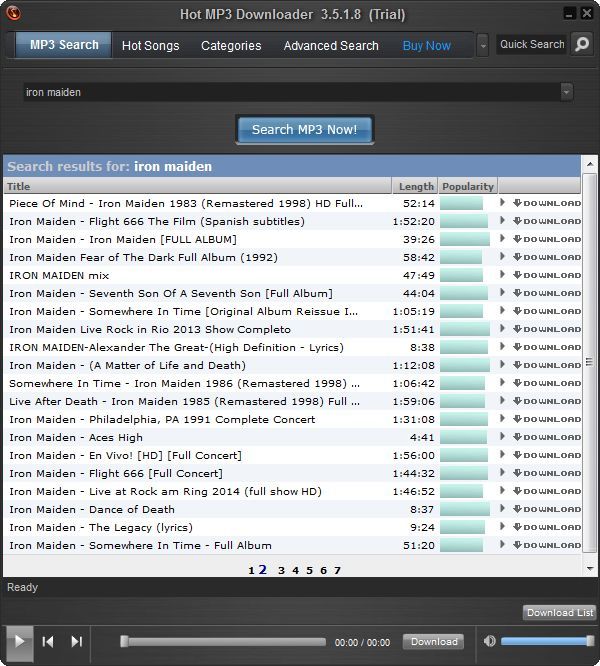
Task: Preview play arrow for Flight 666 The Film row
Action: coord(502,220)
